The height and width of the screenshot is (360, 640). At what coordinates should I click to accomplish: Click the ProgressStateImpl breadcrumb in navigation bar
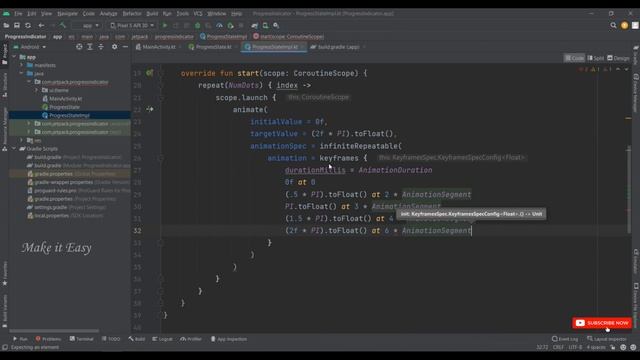point(223,37)
